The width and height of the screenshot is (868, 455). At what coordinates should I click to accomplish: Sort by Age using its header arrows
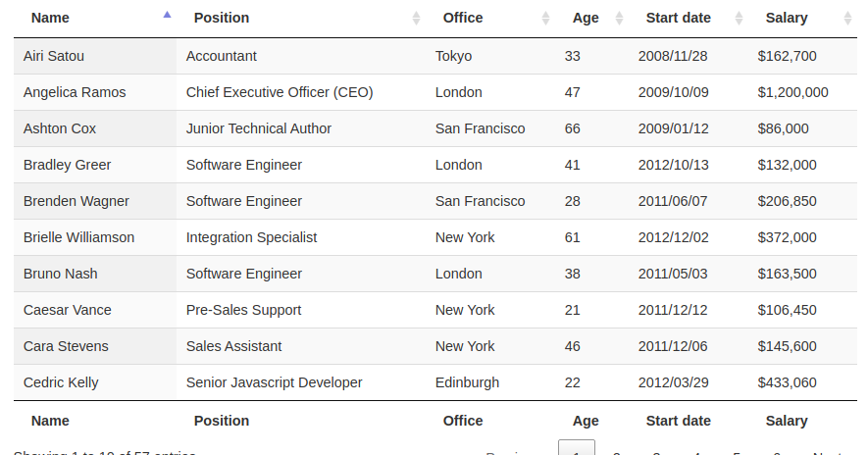(x=619, y=18)
